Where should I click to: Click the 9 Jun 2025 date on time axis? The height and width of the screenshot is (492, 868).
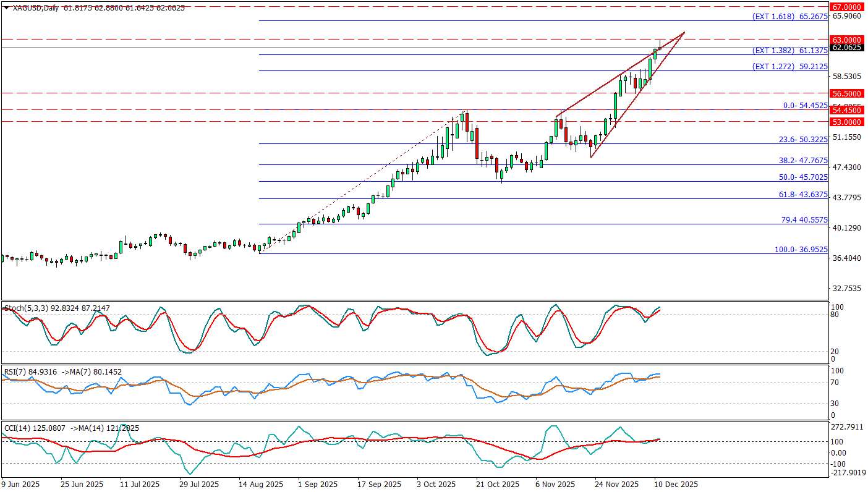click(x=20, y=484)
